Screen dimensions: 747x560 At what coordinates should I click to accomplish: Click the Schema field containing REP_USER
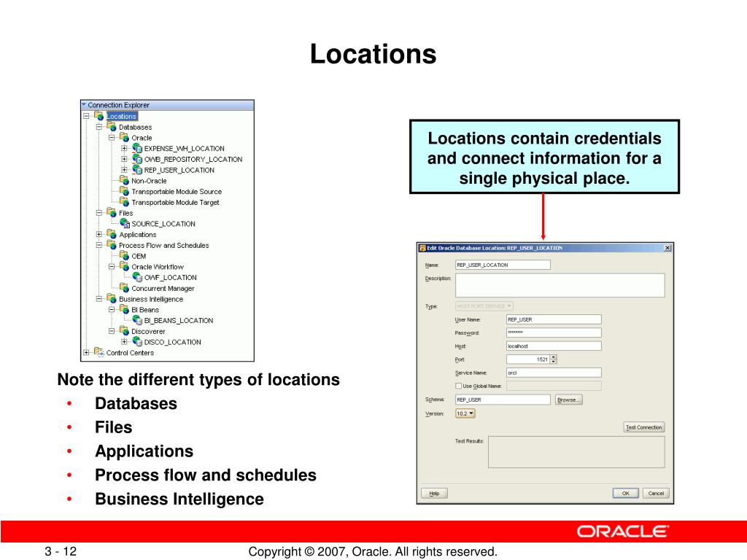tap(503, 400)
